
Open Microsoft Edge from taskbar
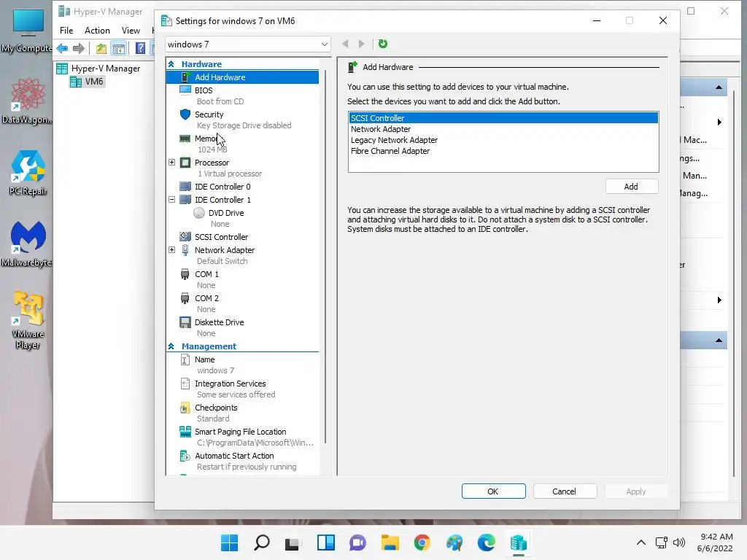[487, 542]
